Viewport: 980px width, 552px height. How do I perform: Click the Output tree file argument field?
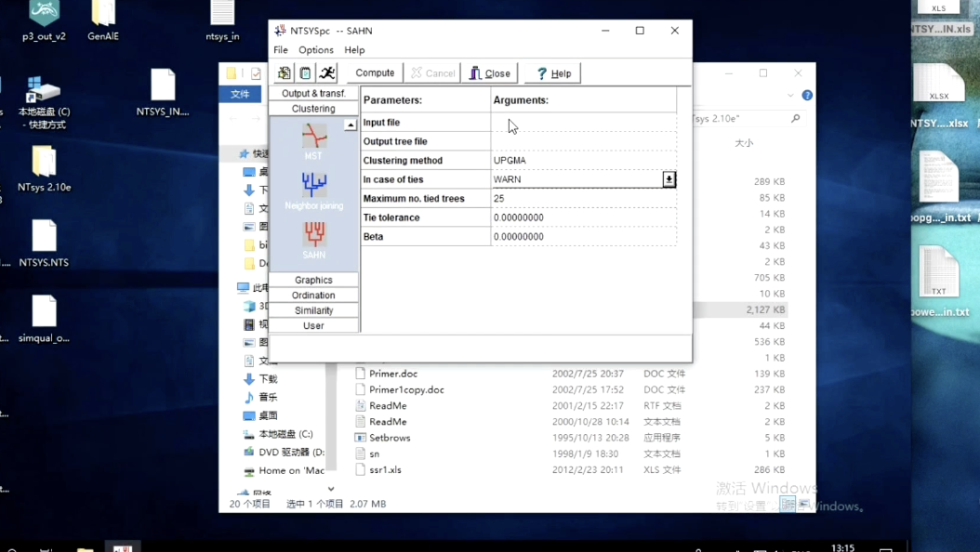[583, 141]
